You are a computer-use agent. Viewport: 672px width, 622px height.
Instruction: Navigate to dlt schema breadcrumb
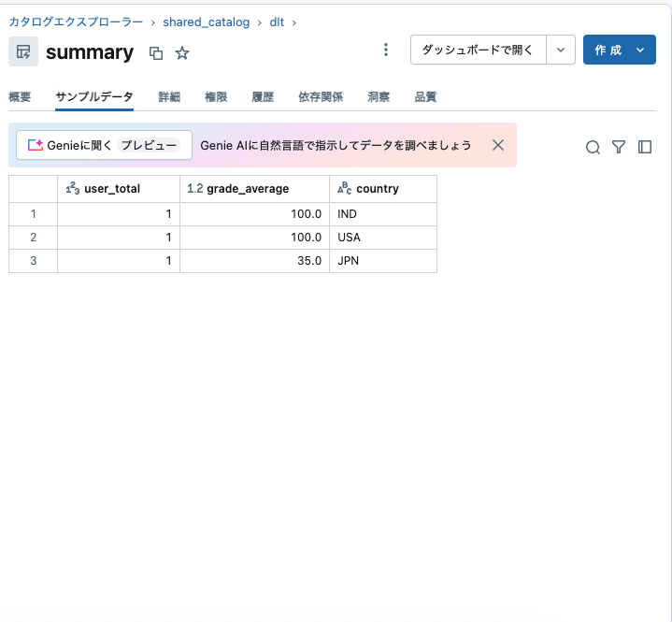(x=277, y=22)
